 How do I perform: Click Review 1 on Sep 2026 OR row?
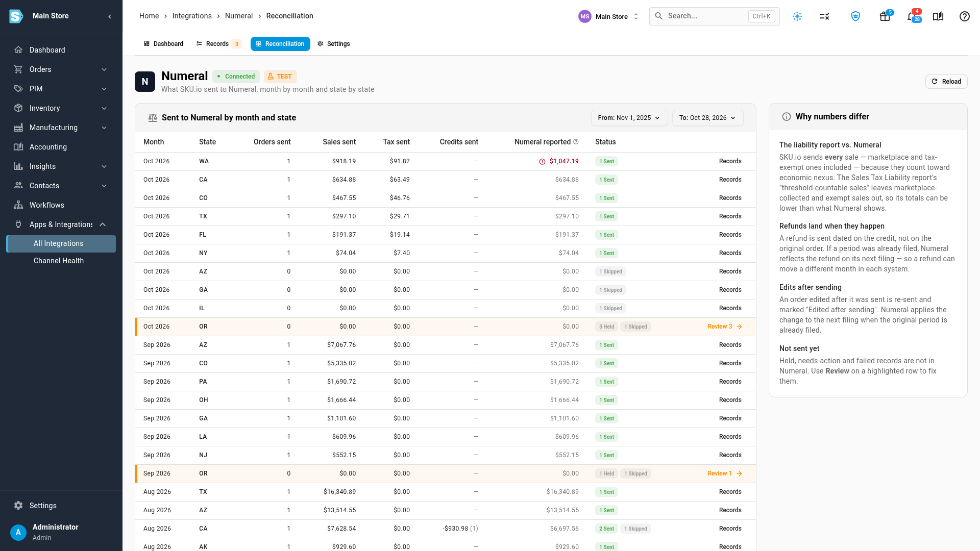(x=725, y=473)
